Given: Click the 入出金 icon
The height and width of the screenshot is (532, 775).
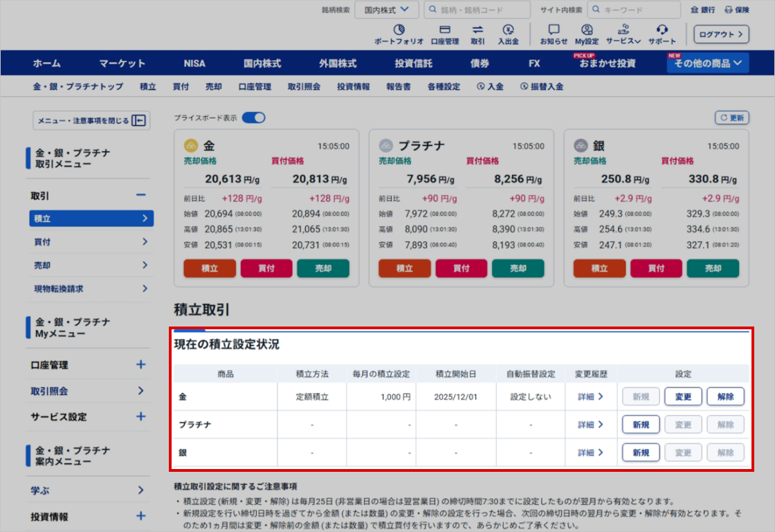Looking at the screenshot, I should click(509, 30).
